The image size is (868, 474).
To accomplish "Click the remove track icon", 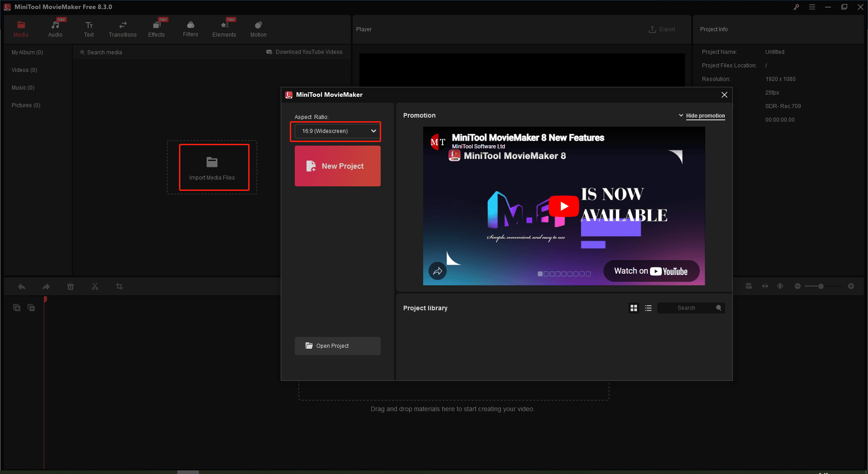I will [31, 308].
